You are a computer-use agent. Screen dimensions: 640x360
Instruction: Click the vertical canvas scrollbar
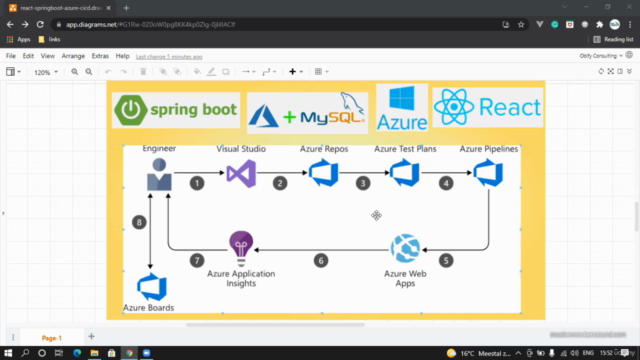click(x=637, y=216)
